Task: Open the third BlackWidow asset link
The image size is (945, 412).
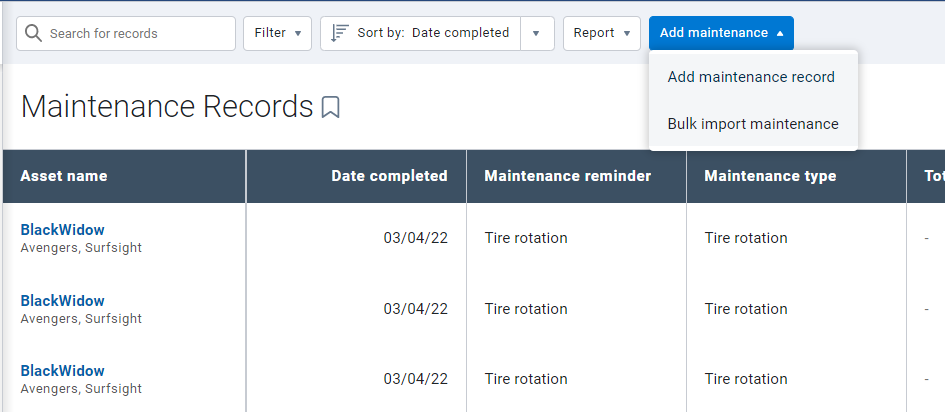Action: pos(62,370)
